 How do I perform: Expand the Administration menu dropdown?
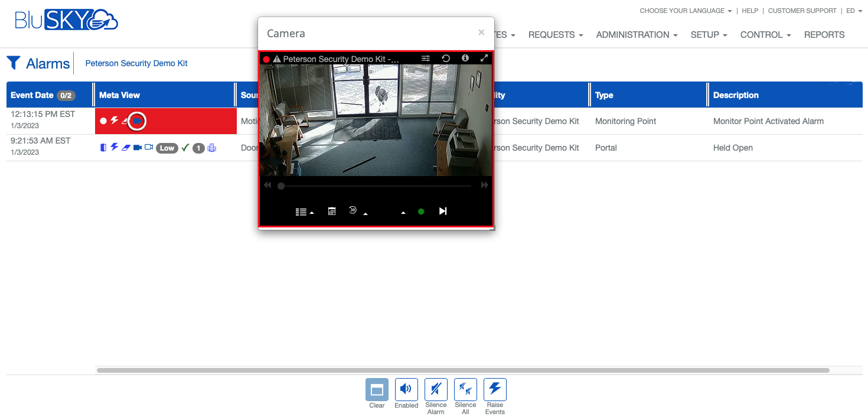pos(637,35)
